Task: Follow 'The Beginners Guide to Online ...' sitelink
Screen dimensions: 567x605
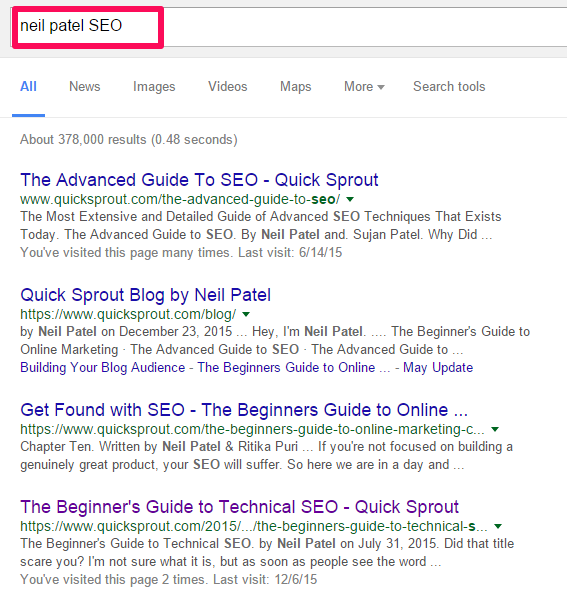Action: [294, 367]
